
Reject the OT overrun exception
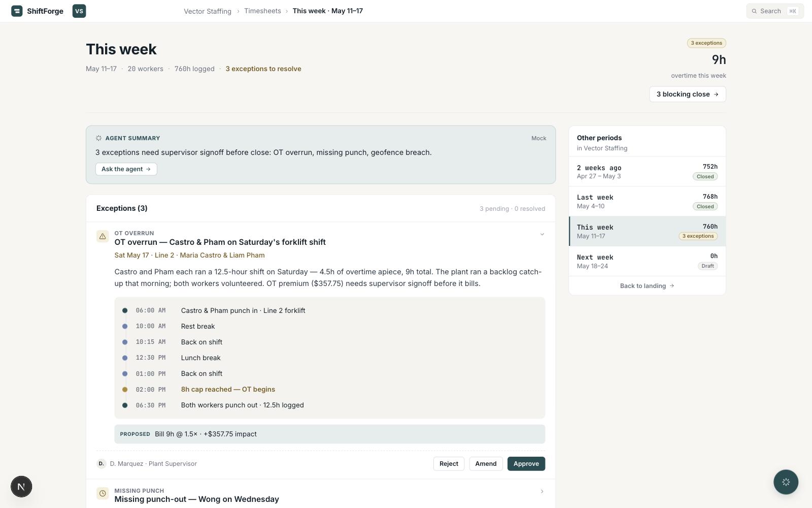point(449,464)
